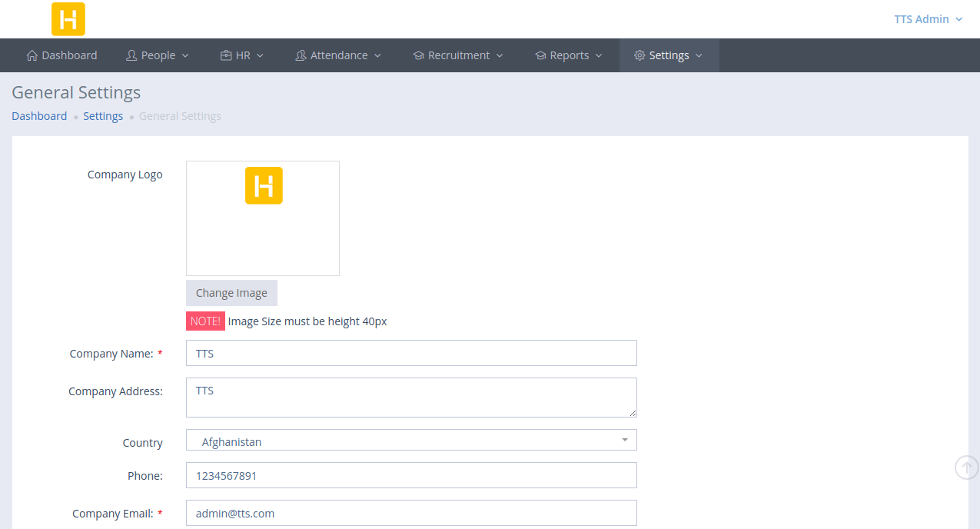Follow the Dashboard breadcrumb link
The height and width of the screenshot is (529, 980).
click(x=39, y=116)
